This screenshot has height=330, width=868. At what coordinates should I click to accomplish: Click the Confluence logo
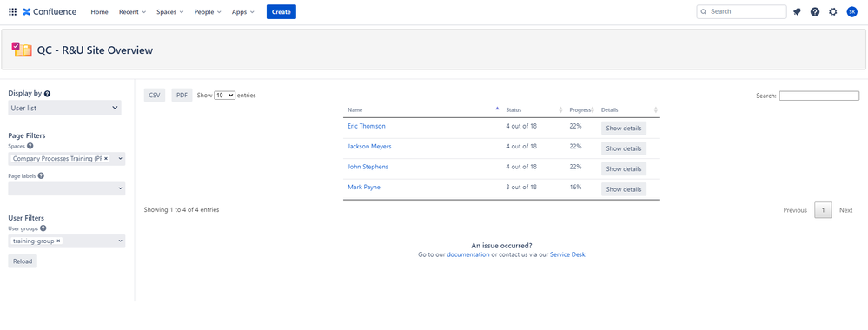point(50,11)
